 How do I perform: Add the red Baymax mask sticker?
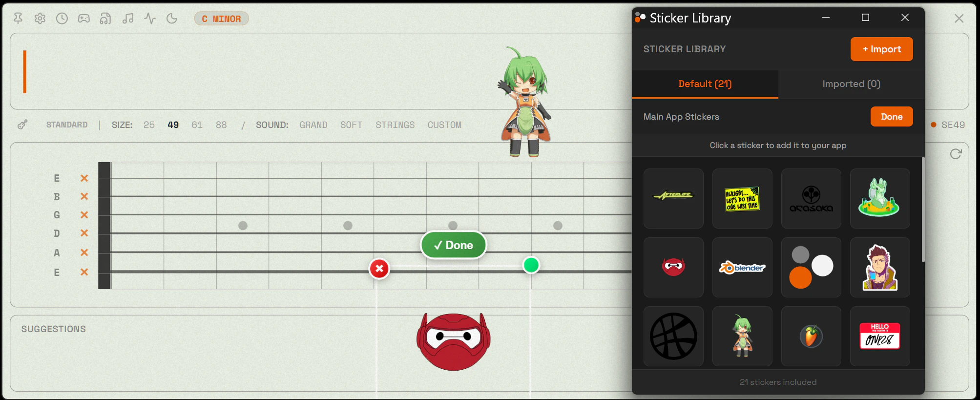point(673,267)
